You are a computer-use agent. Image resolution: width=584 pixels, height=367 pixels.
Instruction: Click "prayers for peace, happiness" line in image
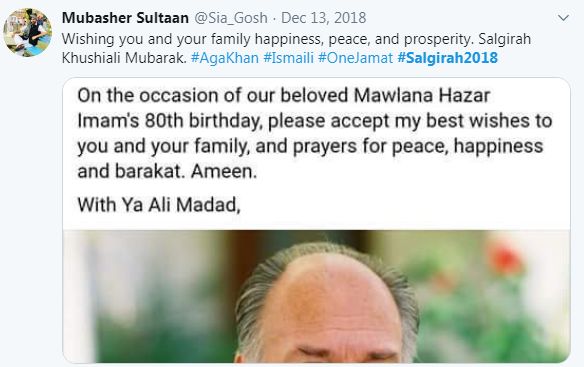[418, 146]
